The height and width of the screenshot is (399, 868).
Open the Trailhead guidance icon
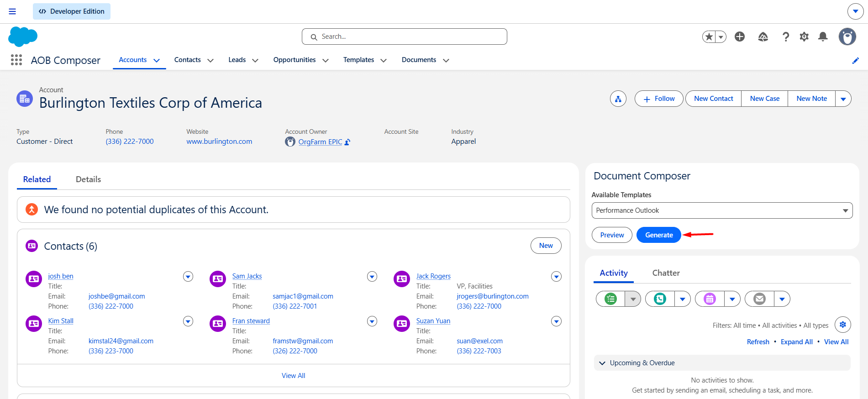(763, 37)
